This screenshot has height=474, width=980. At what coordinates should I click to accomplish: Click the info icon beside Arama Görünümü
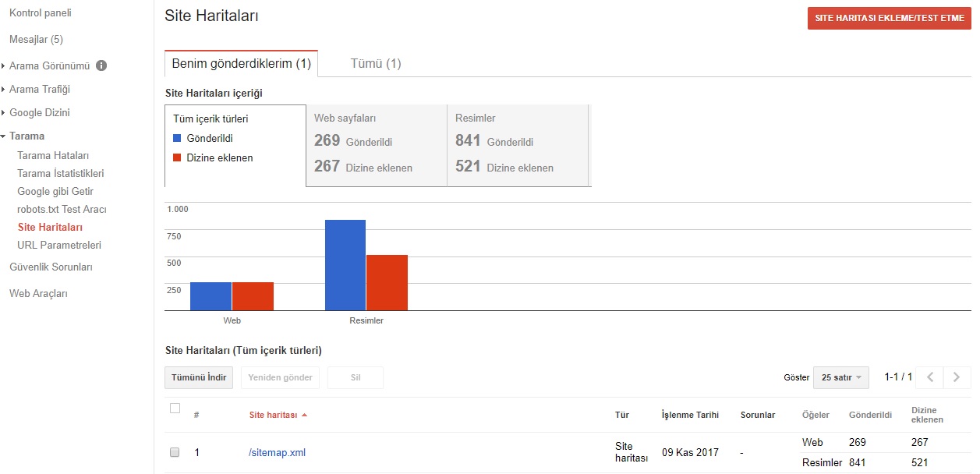(101, 66)
